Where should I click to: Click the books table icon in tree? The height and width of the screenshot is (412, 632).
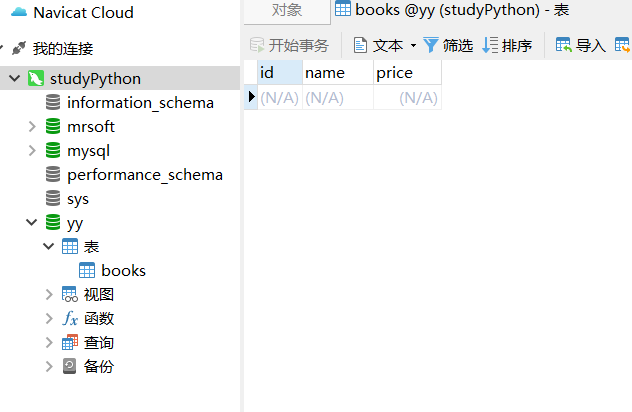point(87,270)
